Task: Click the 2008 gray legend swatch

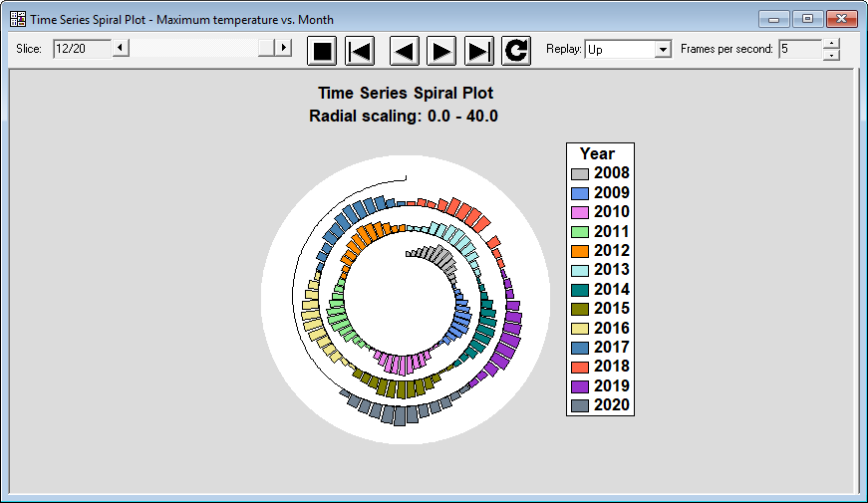Action: [x=580, y=173]
